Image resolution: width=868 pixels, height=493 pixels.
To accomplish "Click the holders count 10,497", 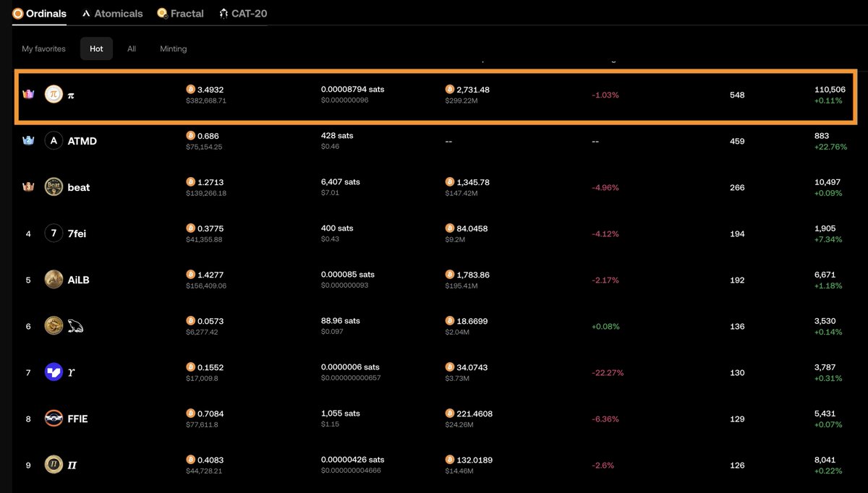I will coord(827,182).
